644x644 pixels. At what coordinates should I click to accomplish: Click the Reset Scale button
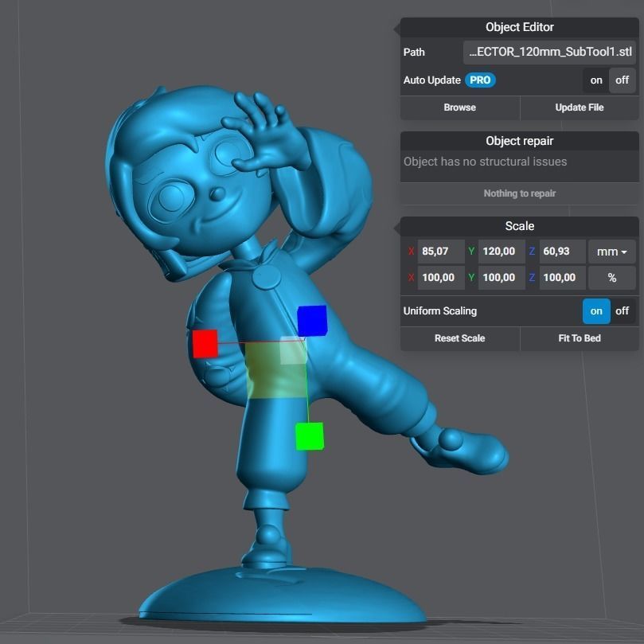tap(459, 338)
